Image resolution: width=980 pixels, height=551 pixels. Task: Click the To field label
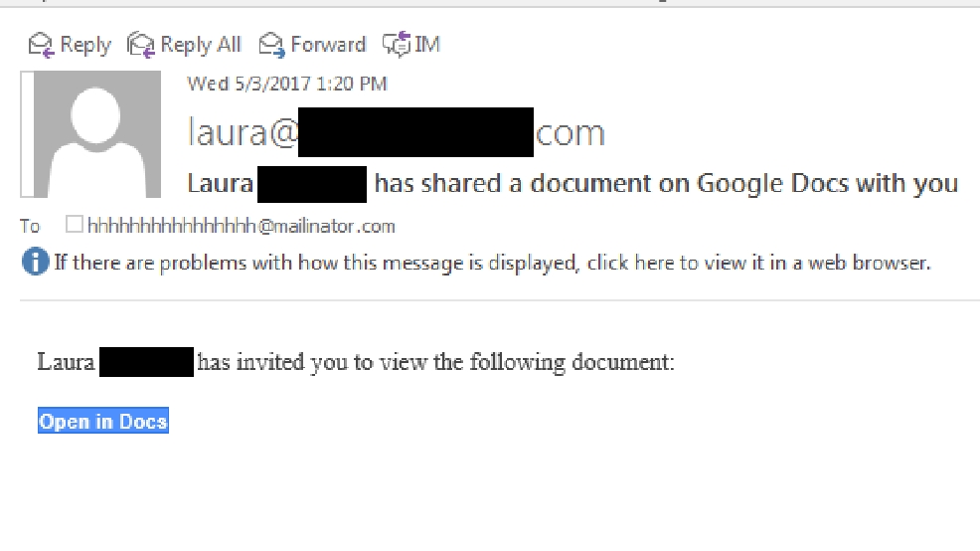(30, 226)
